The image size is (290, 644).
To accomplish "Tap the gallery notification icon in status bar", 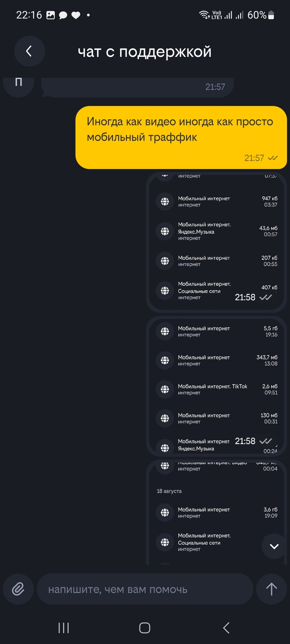I will pos(51,15).
